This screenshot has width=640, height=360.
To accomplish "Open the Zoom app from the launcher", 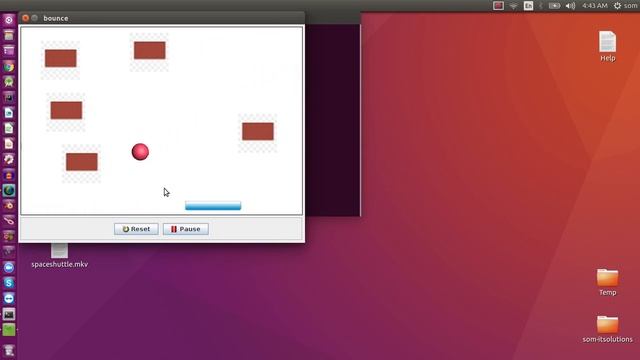I will (x=9, y=267).
